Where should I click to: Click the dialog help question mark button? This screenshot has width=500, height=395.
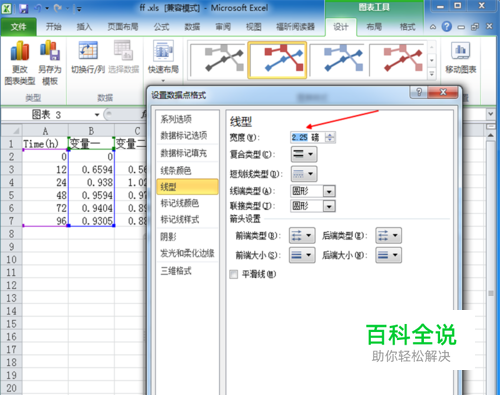(x=419, y=92)
